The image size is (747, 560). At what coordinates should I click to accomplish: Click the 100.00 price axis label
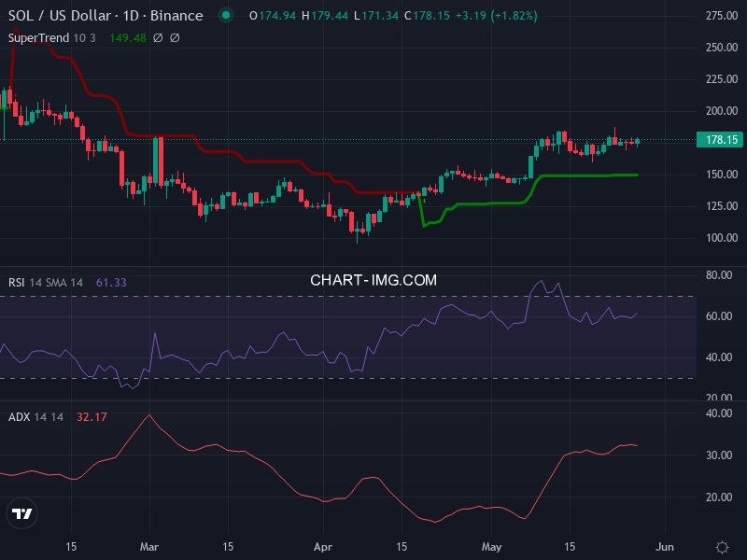(x=722, y=238)
